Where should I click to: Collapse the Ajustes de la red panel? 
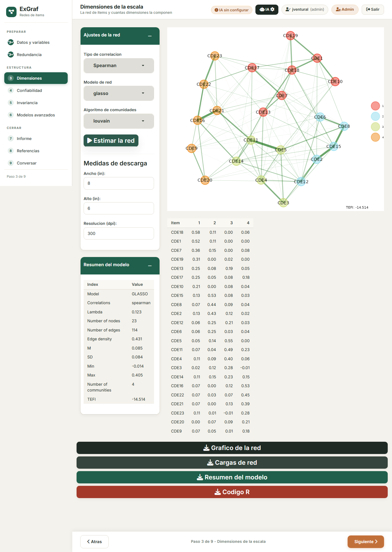[150, 36]
